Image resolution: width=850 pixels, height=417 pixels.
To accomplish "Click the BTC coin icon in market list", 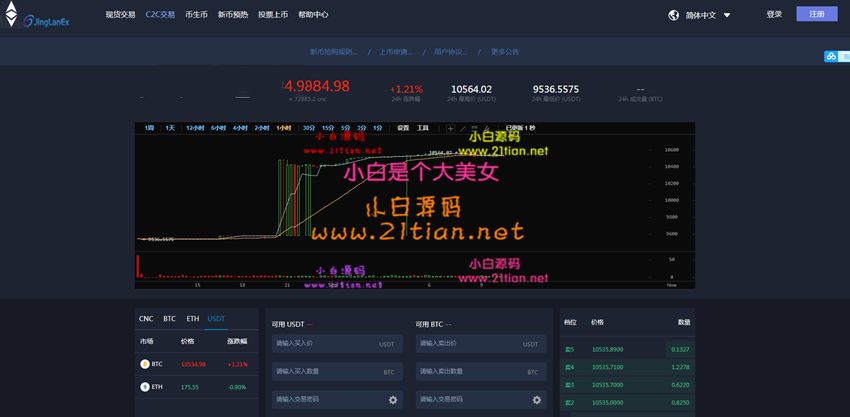I will pyautogui.click(x=145, y=364).
